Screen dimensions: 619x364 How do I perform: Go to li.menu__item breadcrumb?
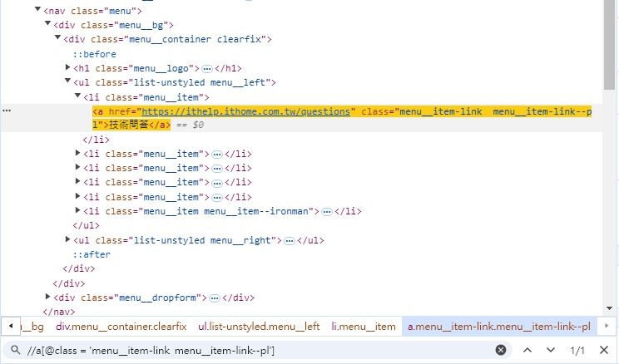click(364, 327)
